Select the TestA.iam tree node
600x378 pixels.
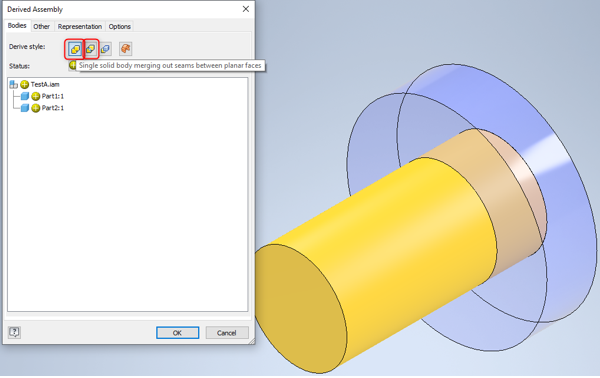coord(45,84)
